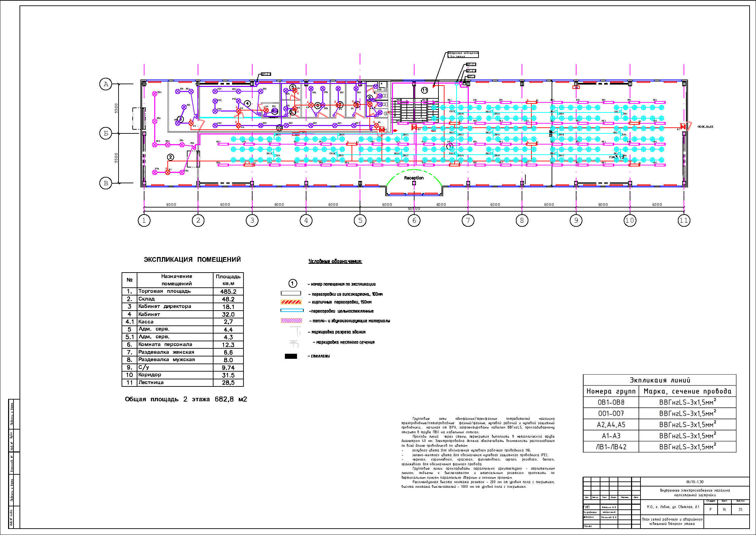Screen dimensions: 756x535
Task: Select the ЛВ1-ЛВ42 group cell
Action: (x=611, y=447)
